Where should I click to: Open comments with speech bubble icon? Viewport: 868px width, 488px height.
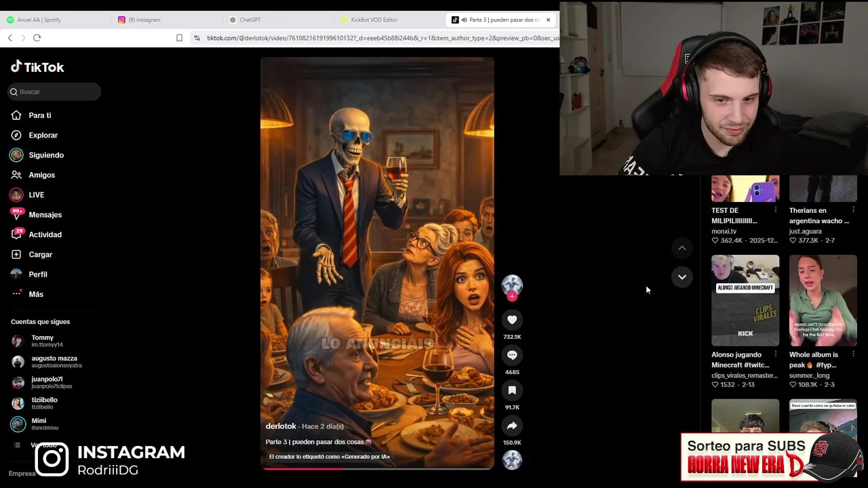point(512,355)
